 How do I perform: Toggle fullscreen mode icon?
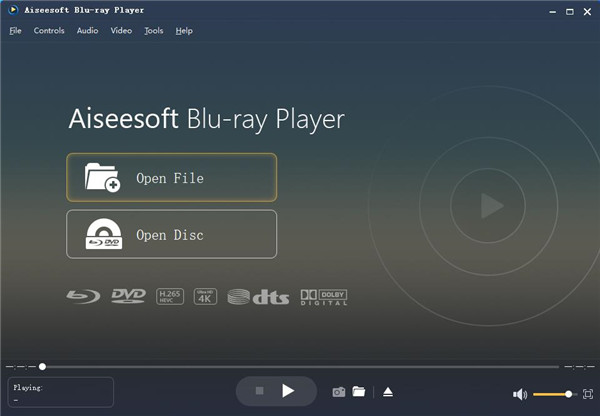point(588,394)
